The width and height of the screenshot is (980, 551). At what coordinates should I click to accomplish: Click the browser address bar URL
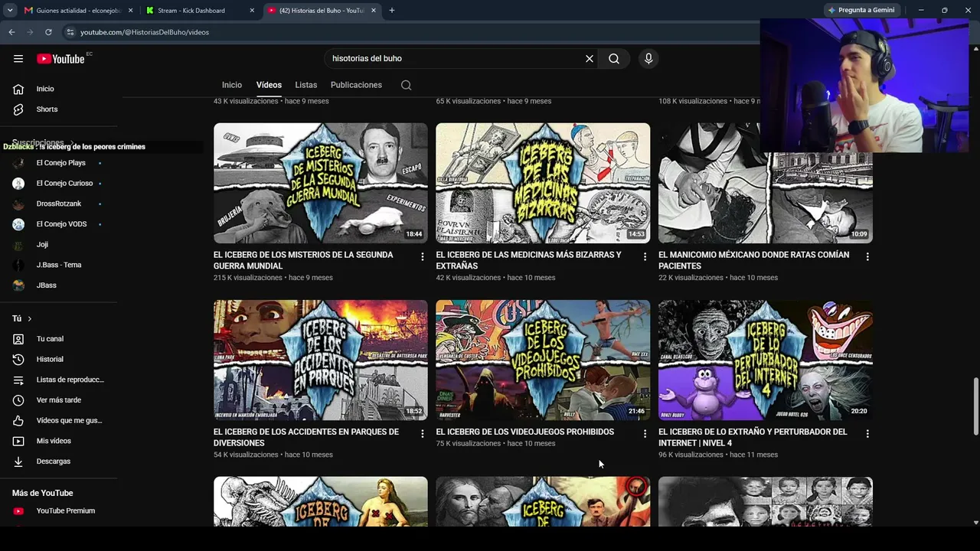[145, 32]
